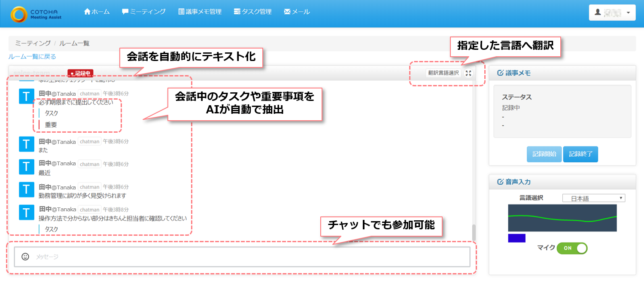The height and width of the screenshot is (283, 644).
Task: Expand the user account dropdown
Action: click(612, 12)
